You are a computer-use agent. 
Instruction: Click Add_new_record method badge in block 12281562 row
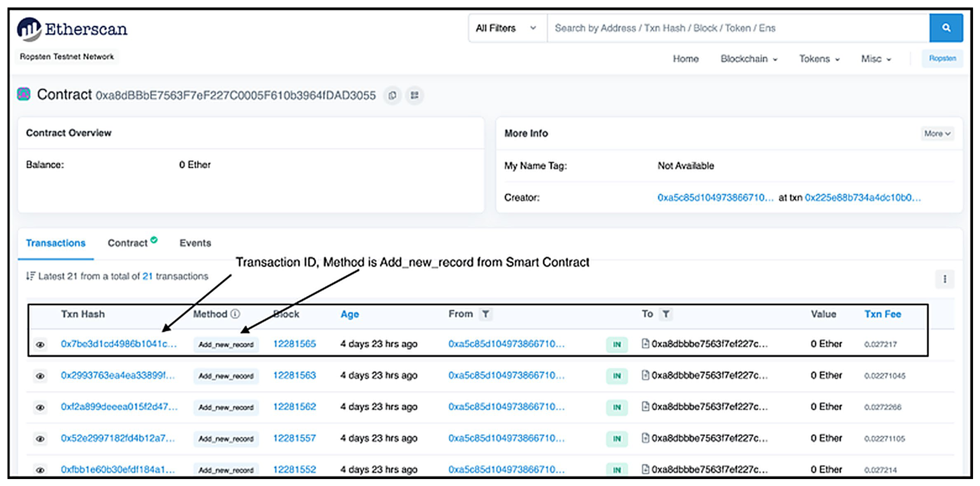[226, 407]
